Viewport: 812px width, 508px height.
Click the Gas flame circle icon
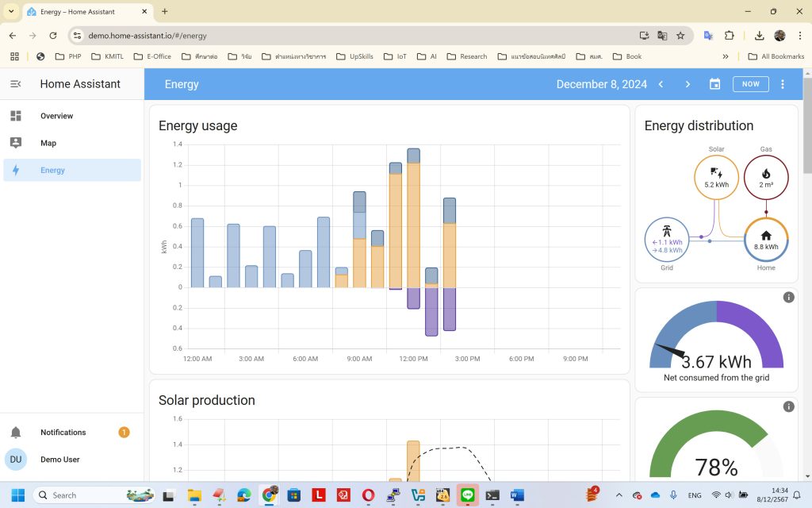point(766,178)
